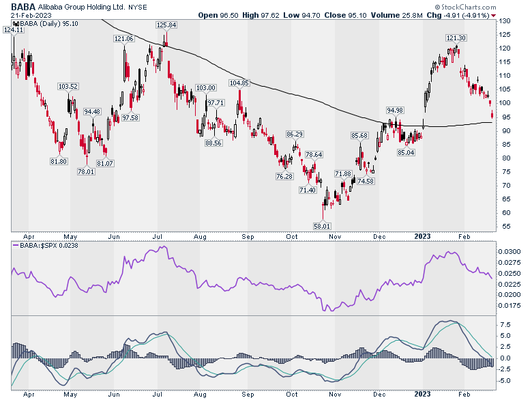Click the Jul label on the price chart axis
The height and width of the screenshot is (400, 532).
tap(157, 236)
